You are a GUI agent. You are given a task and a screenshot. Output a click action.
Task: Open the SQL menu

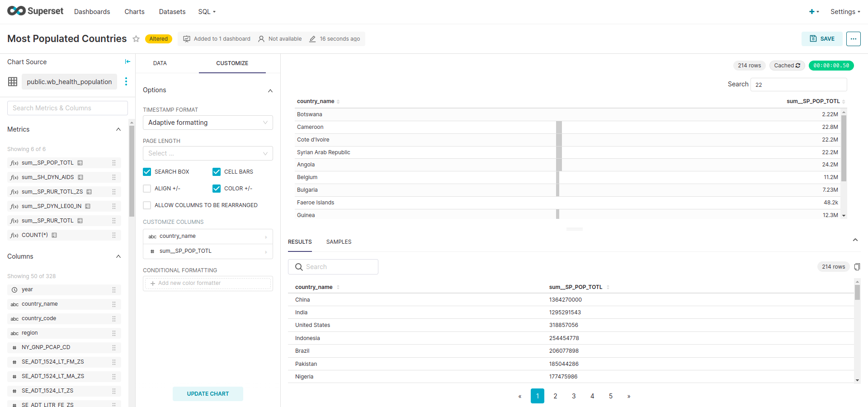pyautogui.click(x=207, y=12)
